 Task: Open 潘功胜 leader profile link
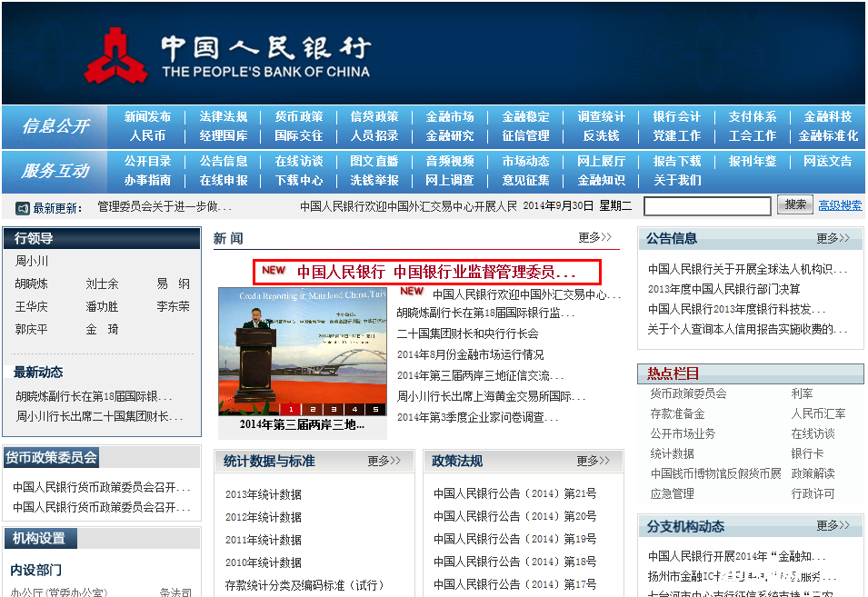103,306
